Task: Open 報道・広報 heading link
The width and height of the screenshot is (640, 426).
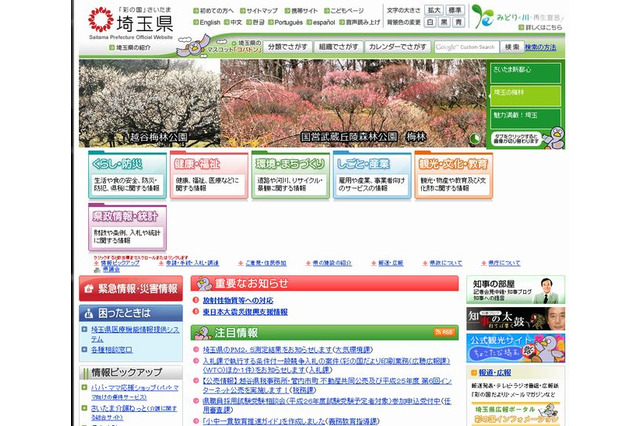Action: [495, 373]
